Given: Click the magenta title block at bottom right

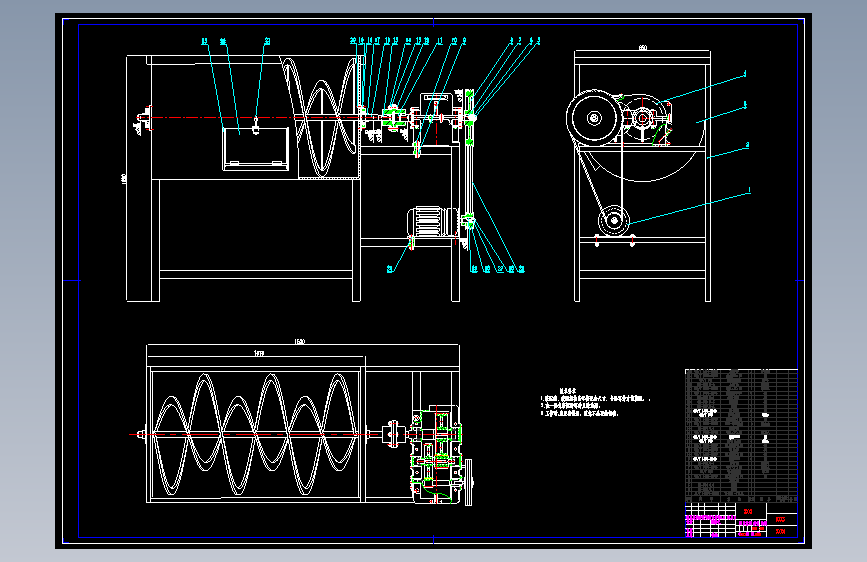Looking at the screenshot, I should pyautogui.click(x=741, y=519).
